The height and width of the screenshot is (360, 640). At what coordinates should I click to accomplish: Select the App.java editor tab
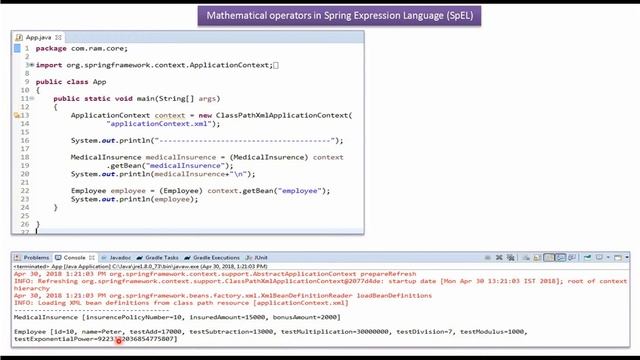38,37
